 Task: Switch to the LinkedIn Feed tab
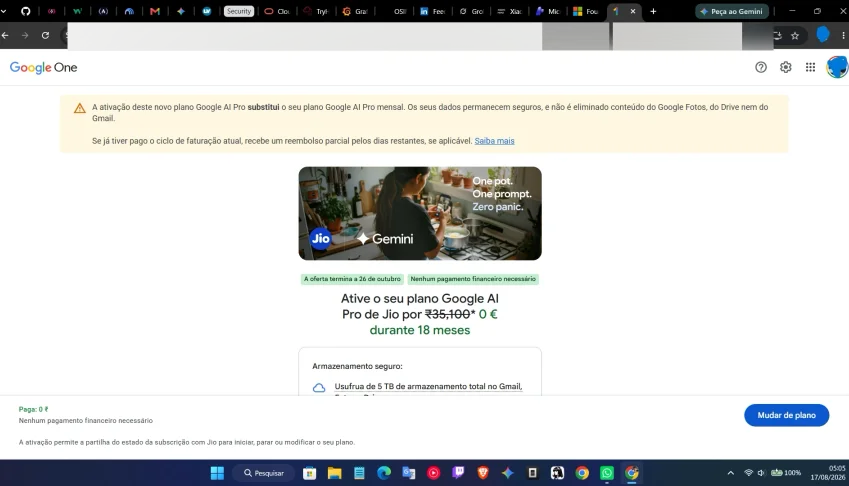click(432, 11)
